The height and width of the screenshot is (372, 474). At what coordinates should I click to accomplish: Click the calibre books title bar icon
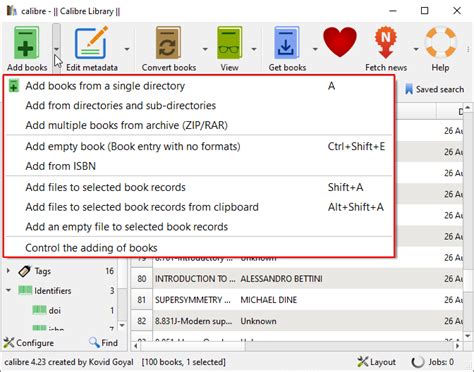pyautogui.click(x=11, y=10)
